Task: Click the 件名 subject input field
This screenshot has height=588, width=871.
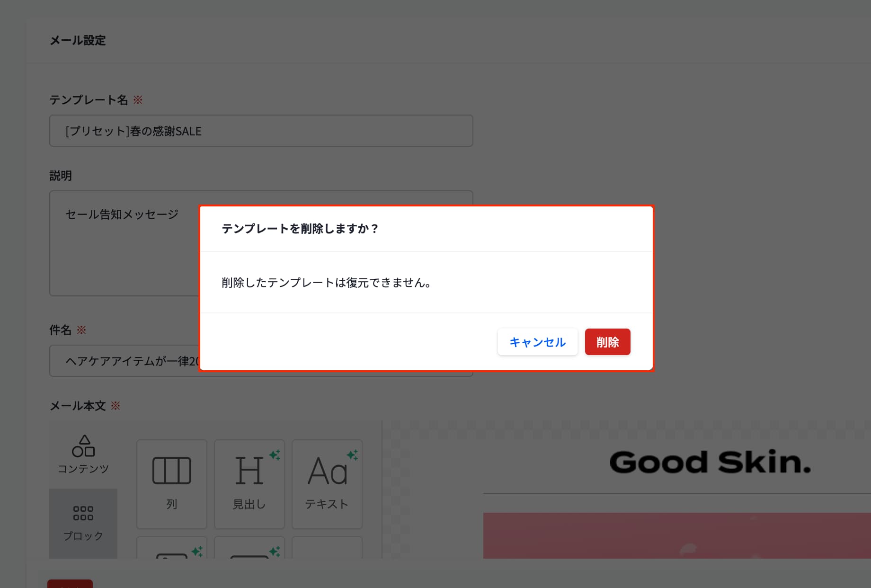Action: [123, 361]
